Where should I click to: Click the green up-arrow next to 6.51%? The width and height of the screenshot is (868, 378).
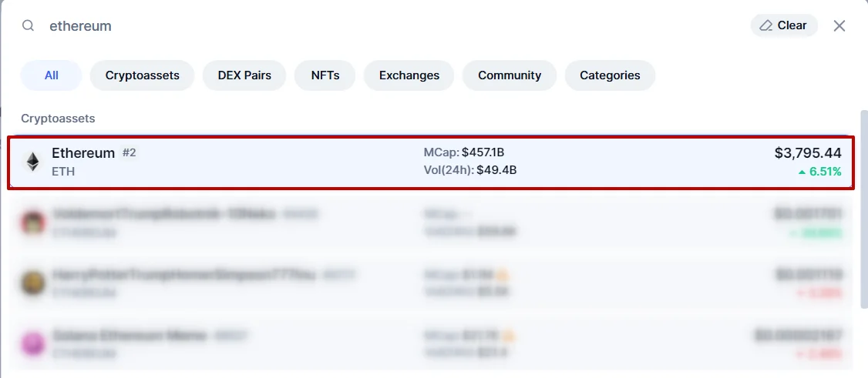[x=802, y=172]
